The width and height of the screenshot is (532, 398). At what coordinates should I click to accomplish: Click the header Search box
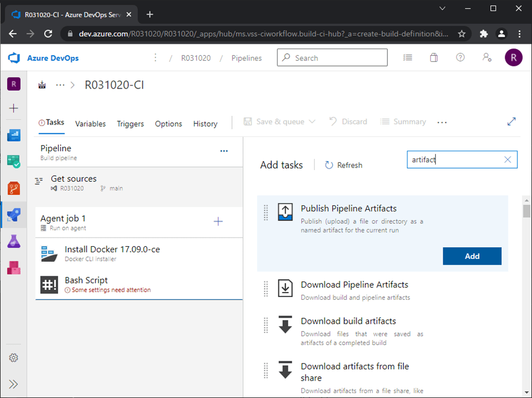332,57
